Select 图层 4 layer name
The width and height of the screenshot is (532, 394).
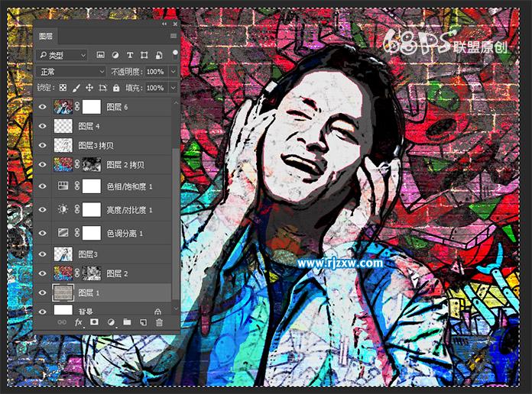[x=89, y=126]
